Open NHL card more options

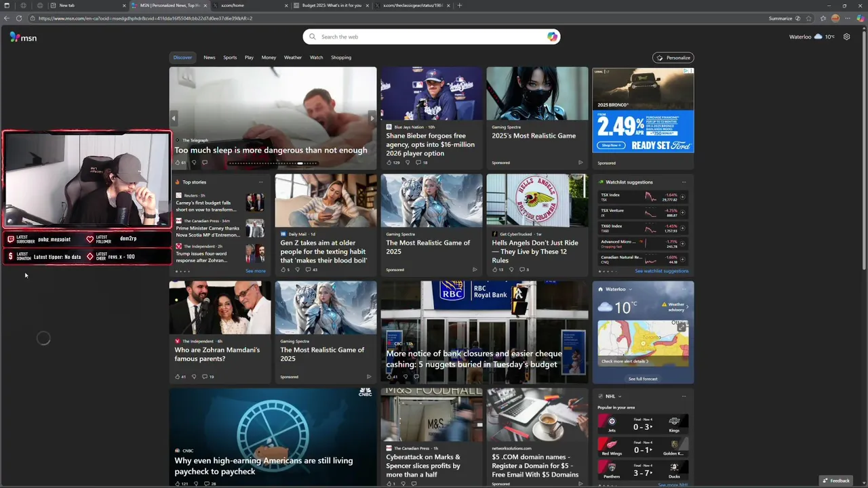684,396
